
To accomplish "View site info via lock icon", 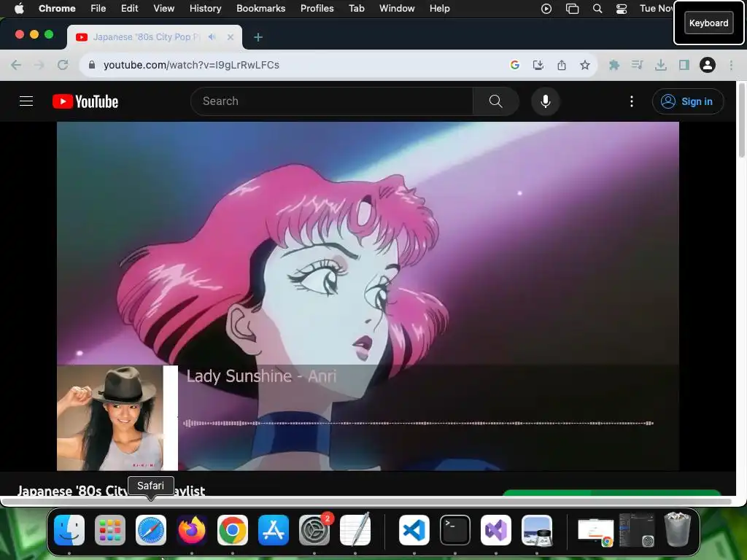I will tap(92, 65).
